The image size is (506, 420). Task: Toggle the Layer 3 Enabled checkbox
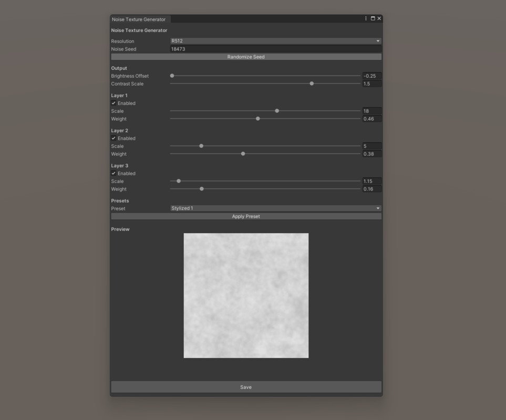click(113, 173)
